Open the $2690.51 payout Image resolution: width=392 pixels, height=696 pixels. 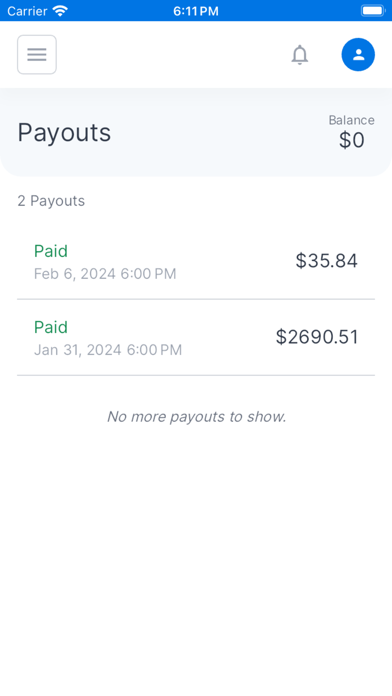(196, 337)
